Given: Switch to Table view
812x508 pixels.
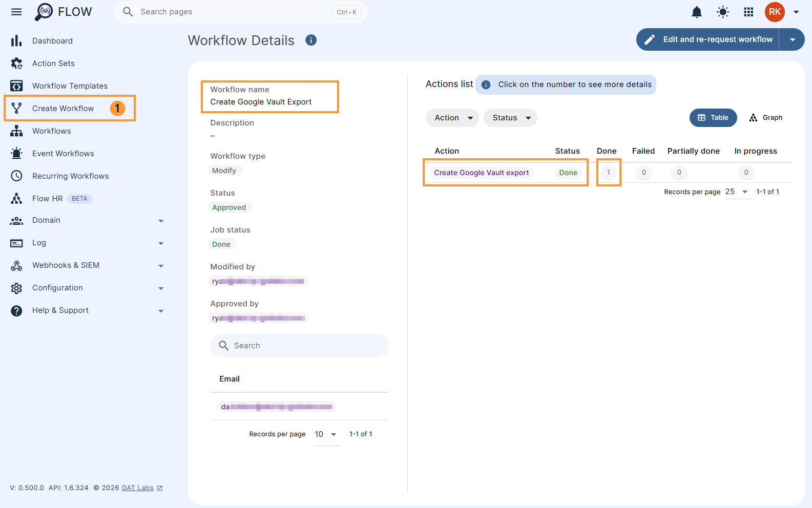Looking at the screenshot, I should coord(713,118).
